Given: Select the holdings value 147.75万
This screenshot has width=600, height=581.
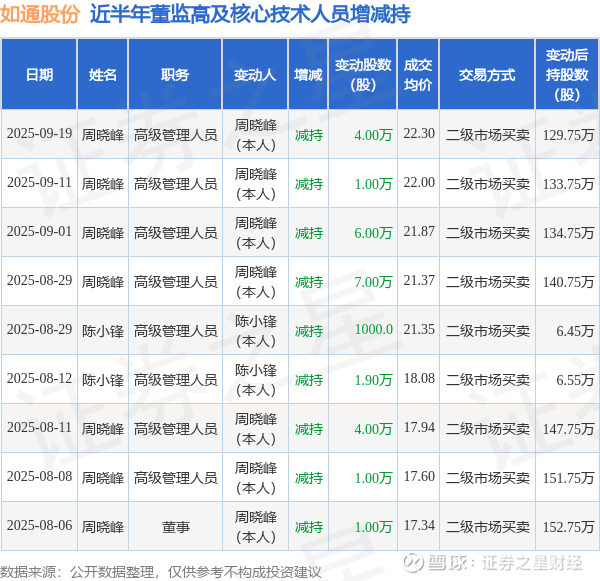Looking at the screenshot, I should 568,429.
